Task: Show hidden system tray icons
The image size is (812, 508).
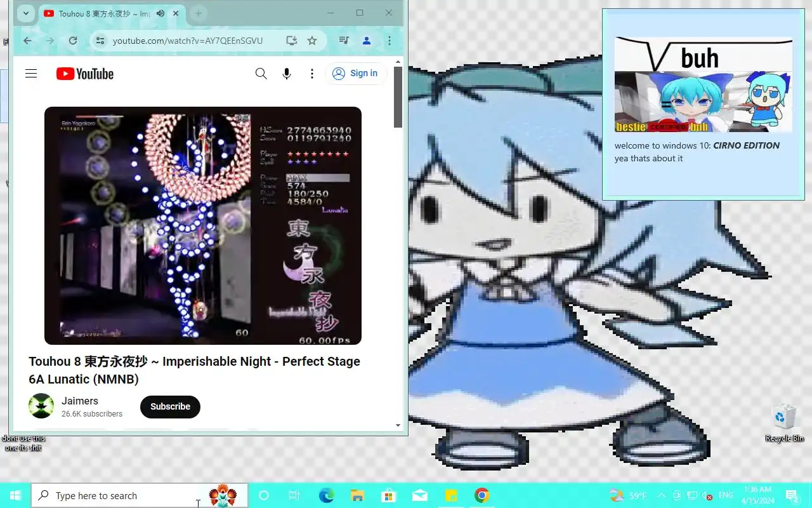Action: coord(661,495)
